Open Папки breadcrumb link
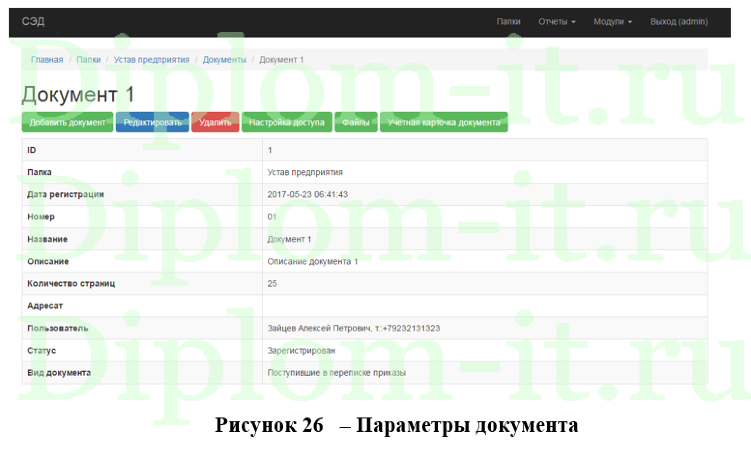Viewport: 751px width, 460px height. [x=88, y=60]
